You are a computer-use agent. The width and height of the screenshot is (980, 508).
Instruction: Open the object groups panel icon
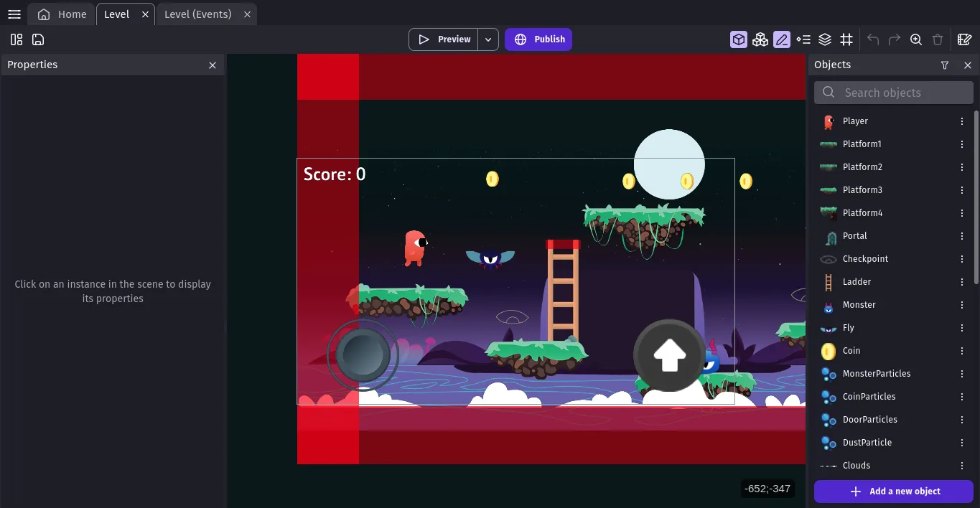(760, 39)
